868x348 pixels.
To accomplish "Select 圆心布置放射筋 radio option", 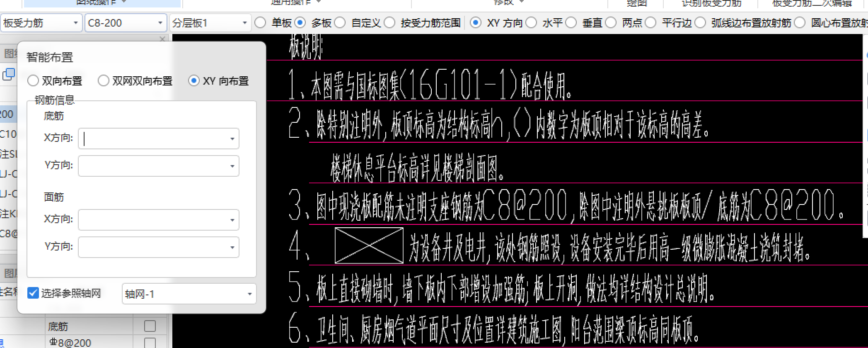I will [x=800, y=23].
